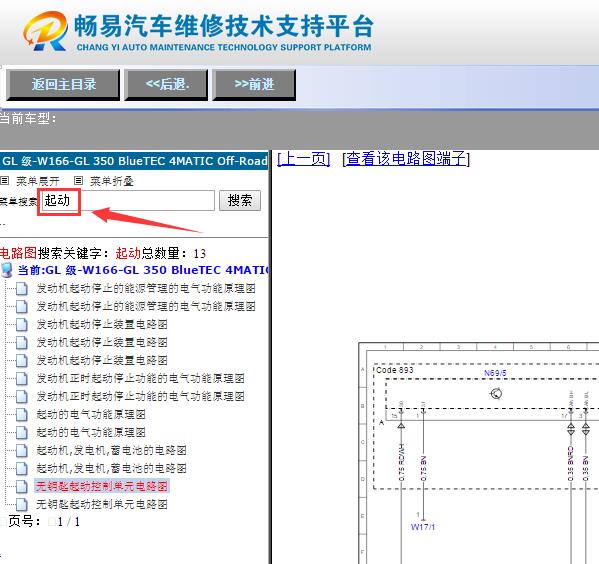Click document icon of first 发动机正时起动停止功能 row
Viewport: 599px width, 564px height.
22,378
